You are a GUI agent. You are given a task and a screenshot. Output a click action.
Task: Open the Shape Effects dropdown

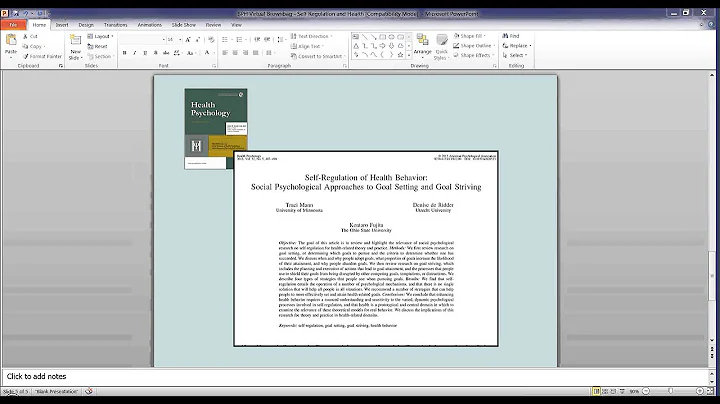pos(474,55)
